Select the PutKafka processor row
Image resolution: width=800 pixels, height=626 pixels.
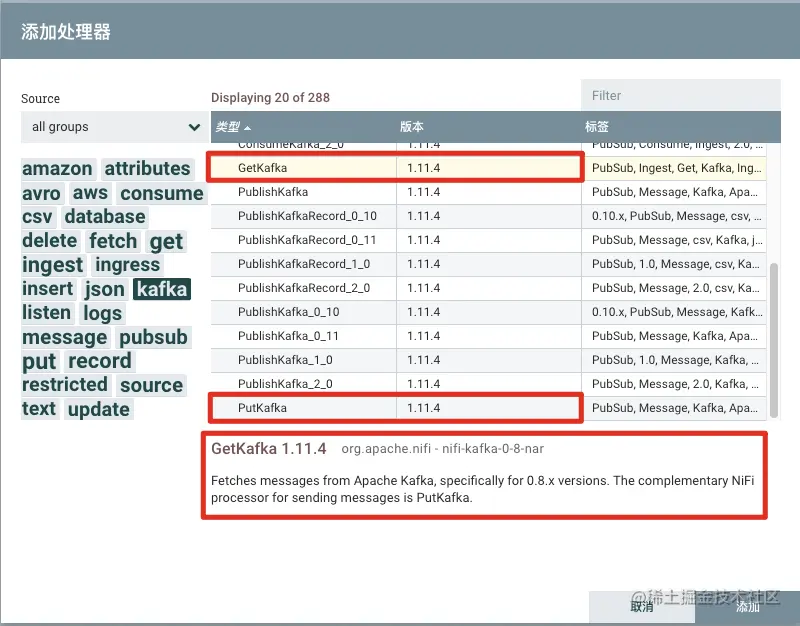tap(488, 408)
